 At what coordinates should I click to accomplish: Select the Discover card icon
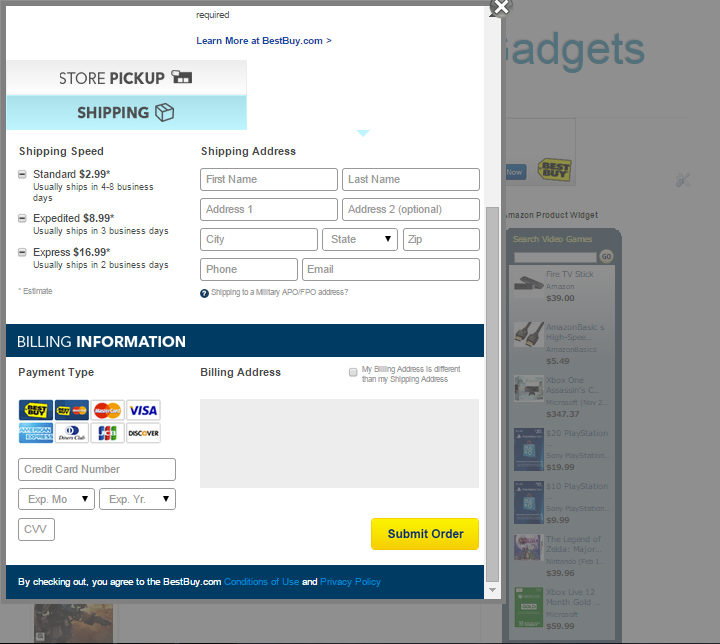click(143, 433)
